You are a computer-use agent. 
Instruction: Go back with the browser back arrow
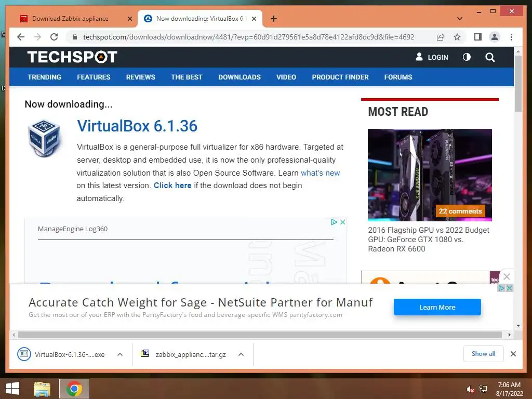(x=21, y=37)
